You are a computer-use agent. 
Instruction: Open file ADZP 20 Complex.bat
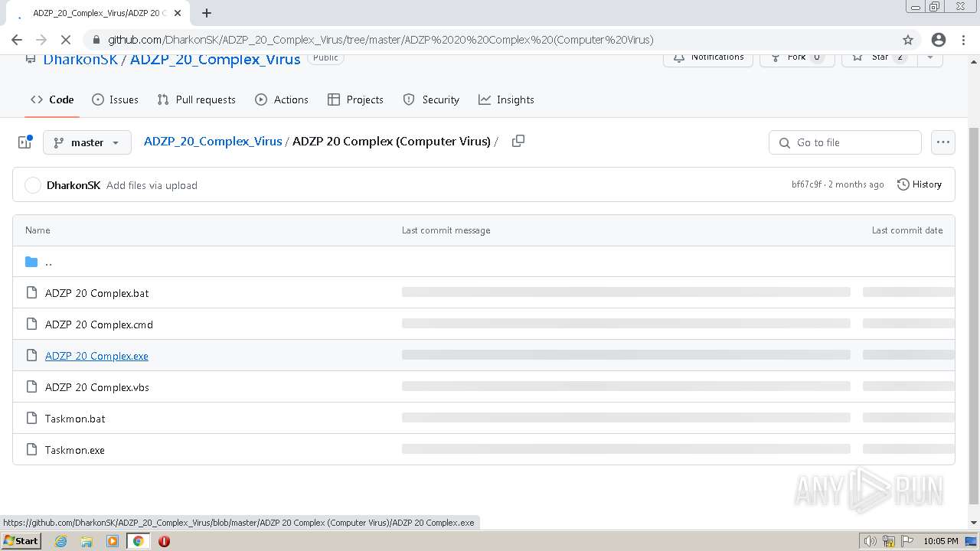[97, 293]
